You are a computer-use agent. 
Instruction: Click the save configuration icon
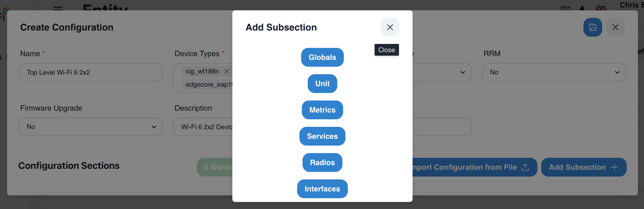(x=593, y=27)
